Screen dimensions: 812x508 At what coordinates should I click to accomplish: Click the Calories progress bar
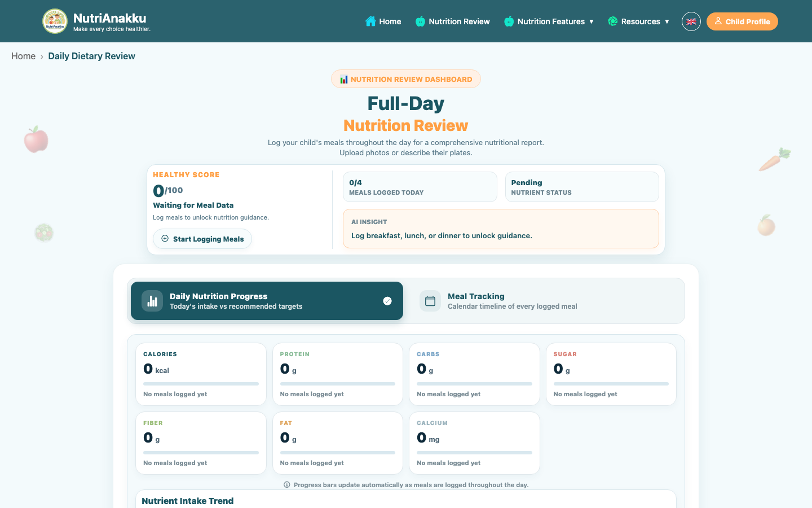(201, 384)
